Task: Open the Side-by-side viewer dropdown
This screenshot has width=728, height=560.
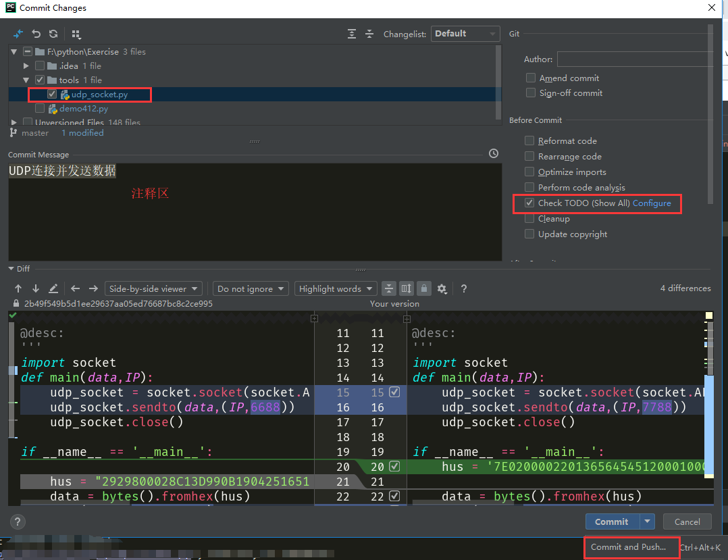Action: (x=154, y=288)
